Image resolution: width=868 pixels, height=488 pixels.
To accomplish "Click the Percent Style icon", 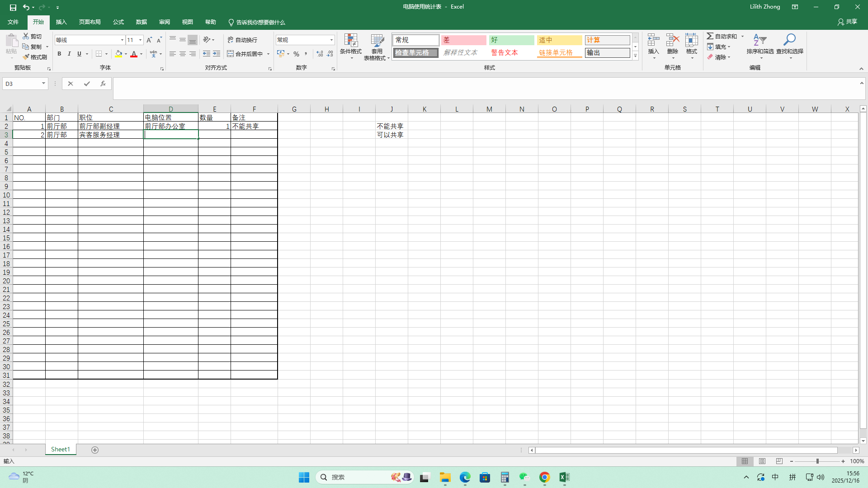I will click(296, 54).
